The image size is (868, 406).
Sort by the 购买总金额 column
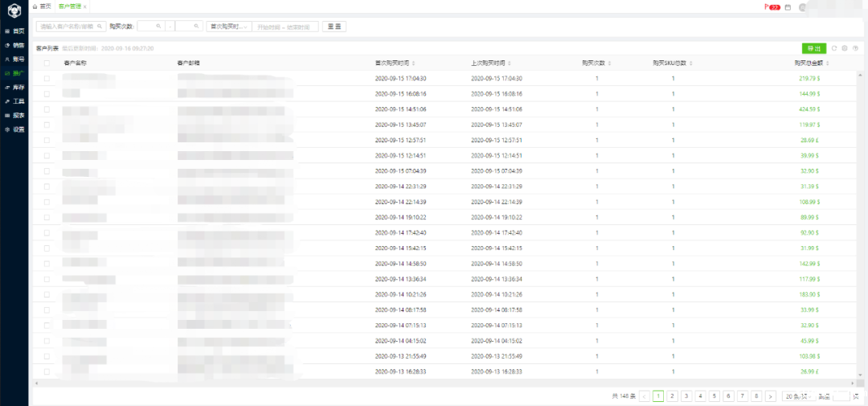pyautogui.click(x=810, y=63)
